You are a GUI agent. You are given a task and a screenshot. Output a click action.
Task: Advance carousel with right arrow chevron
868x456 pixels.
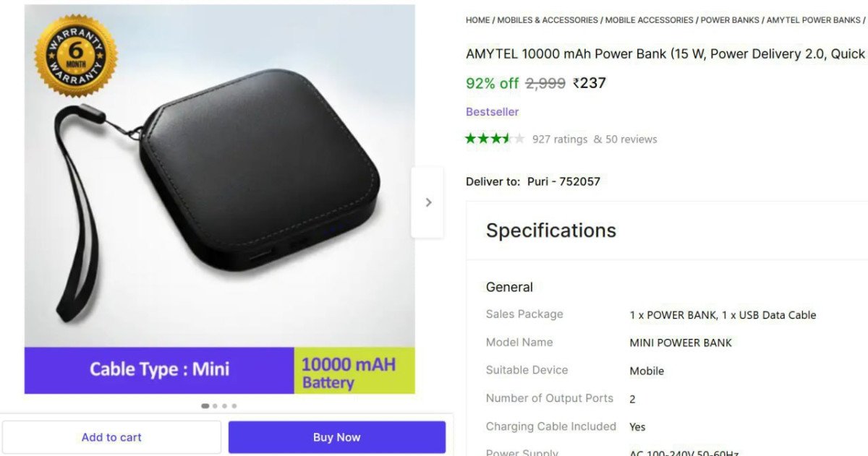tap(427, 202)
